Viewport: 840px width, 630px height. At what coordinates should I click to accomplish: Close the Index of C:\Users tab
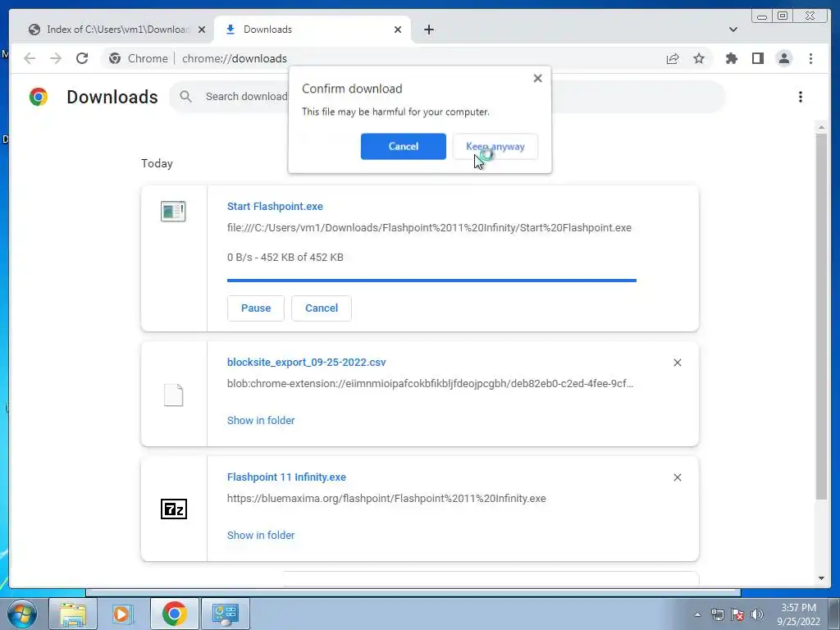click(x=202, y=30)
